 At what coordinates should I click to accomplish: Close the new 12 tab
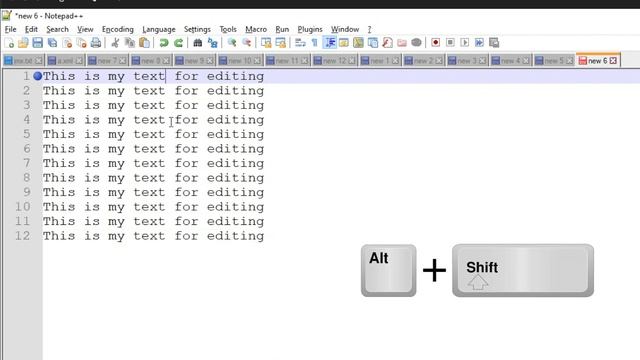[x=351, y=61]
